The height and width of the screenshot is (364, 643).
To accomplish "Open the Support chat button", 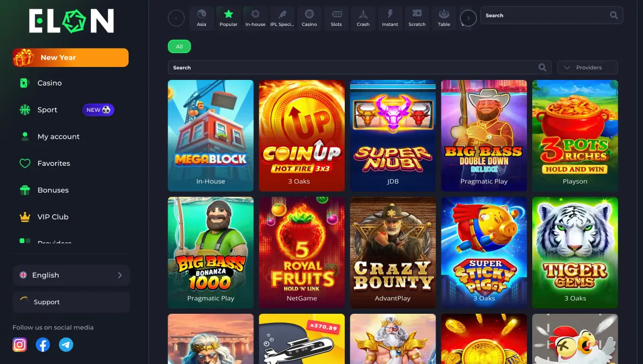I will [x=71, y=302].
